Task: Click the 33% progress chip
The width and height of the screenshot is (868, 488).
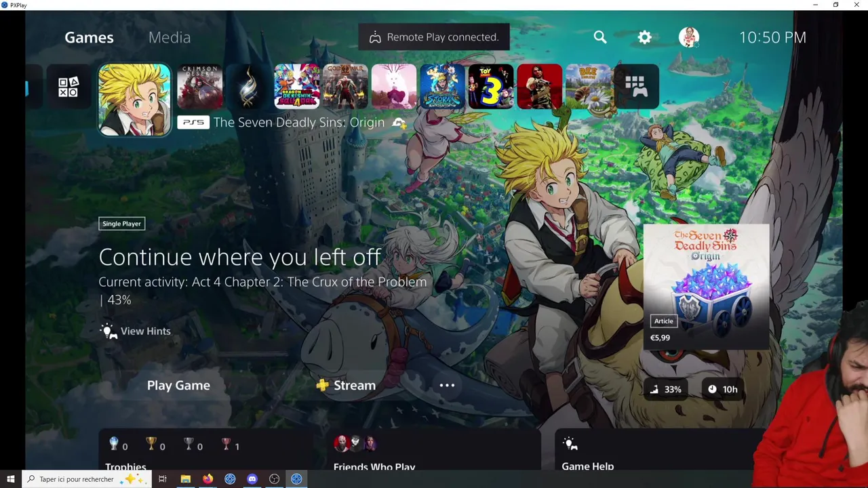Action: (x=665, y=389)
